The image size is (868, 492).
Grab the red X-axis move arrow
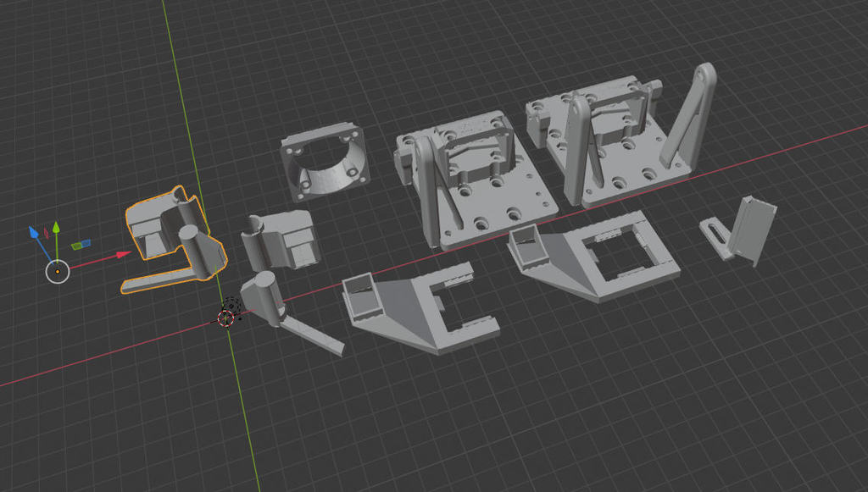(122, 254)
